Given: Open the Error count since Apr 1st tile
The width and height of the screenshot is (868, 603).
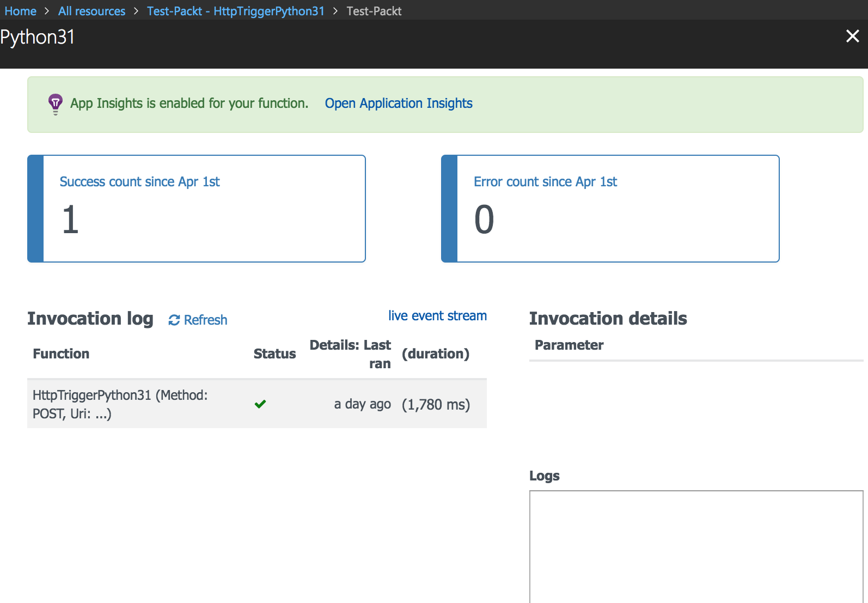Looking at the screenshot, I should click(x=610, y=209).
